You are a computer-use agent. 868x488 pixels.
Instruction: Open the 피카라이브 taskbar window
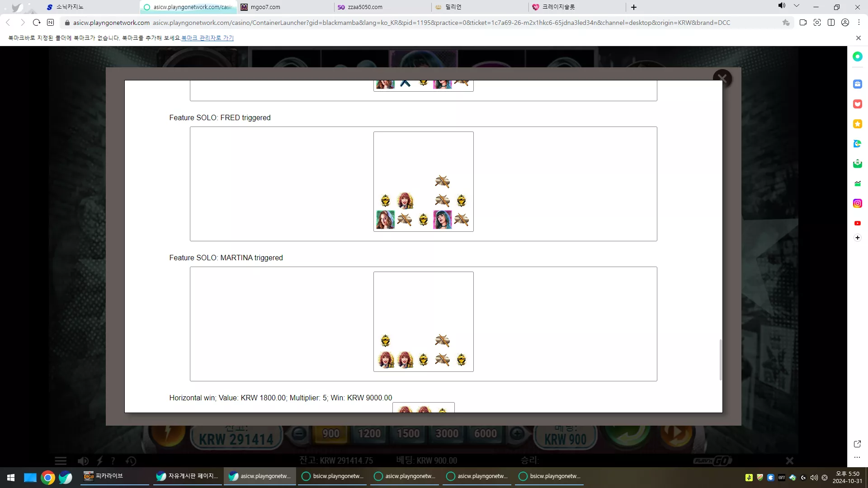[116, 476]
